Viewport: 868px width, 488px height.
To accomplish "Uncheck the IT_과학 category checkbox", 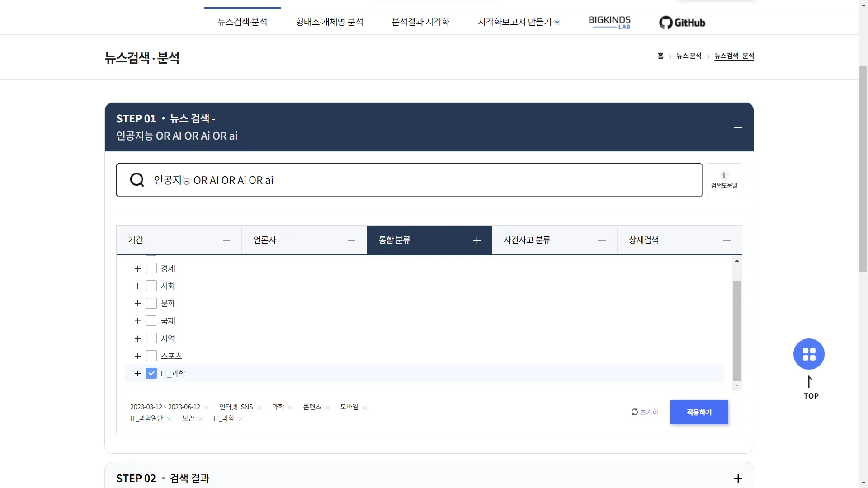I will 151,373.
